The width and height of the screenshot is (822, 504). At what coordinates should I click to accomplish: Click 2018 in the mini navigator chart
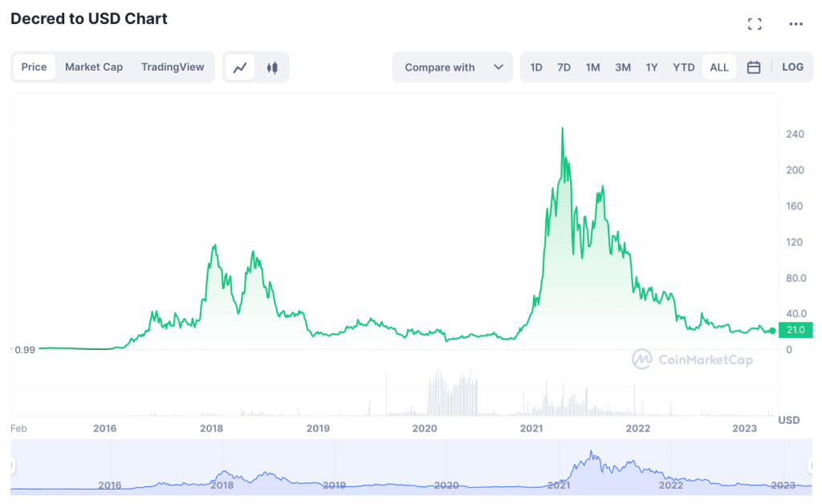[222, 485]
